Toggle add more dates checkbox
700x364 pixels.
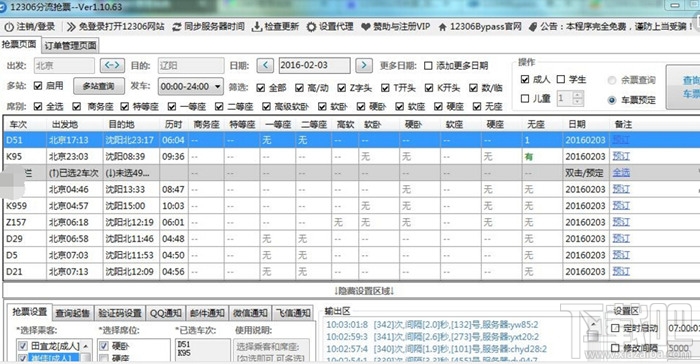(428, 66)
